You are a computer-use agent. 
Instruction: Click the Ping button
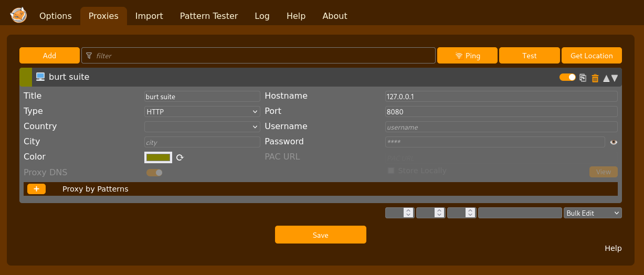pyautogui.click(x=467, y=56)
